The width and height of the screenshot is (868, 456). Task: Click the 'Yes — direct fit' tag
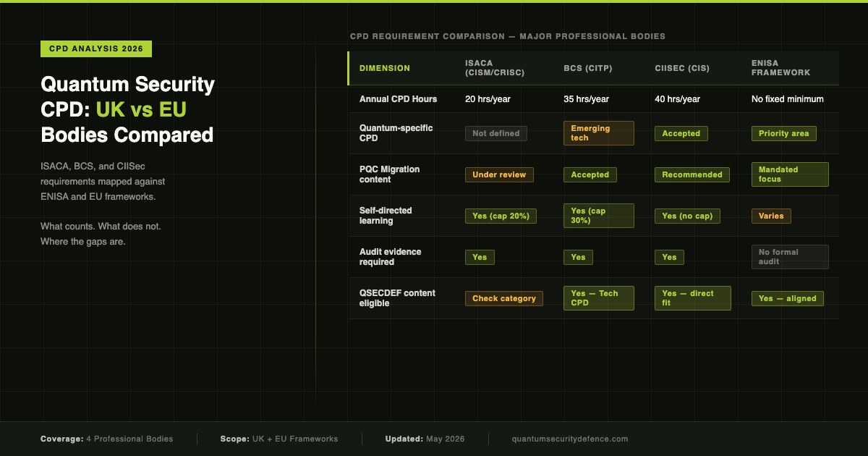pyautogui.click(x=693, y=298)
